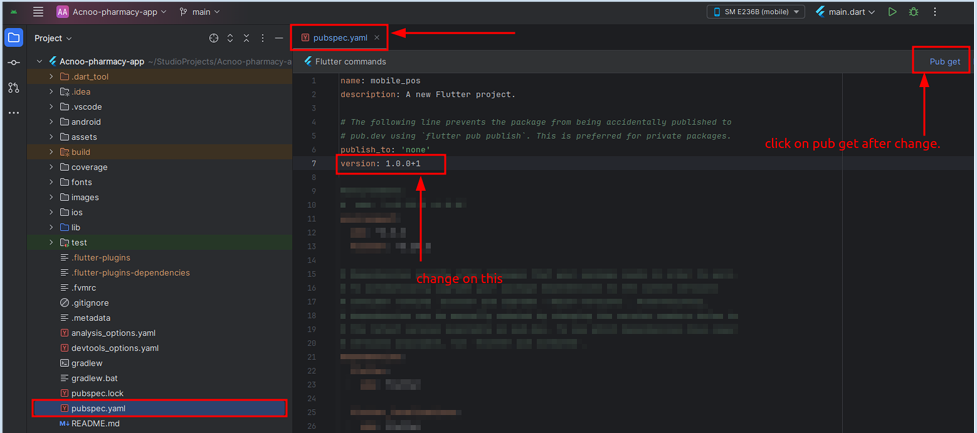
Task: Start debugging with the bug icon
Action: coord(913,12)
